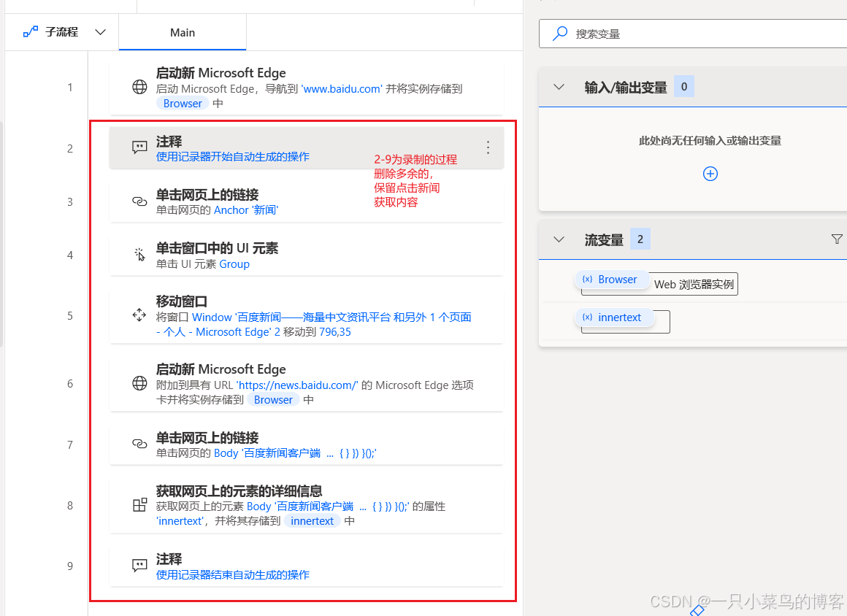Image resolution: width=847 pixels, height=616 pixels.
Task: Click the comment icon of step 9
Action: 139,565
